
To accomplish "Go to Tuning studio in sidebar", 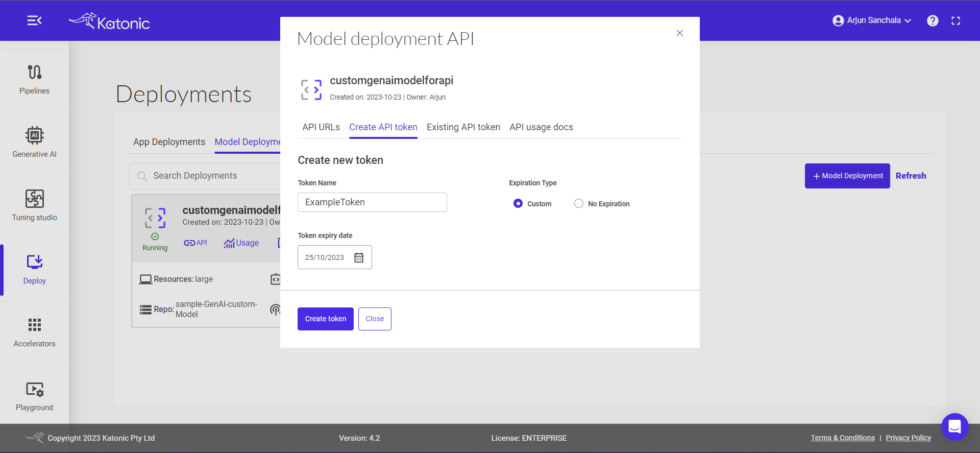I will point(34,206).
